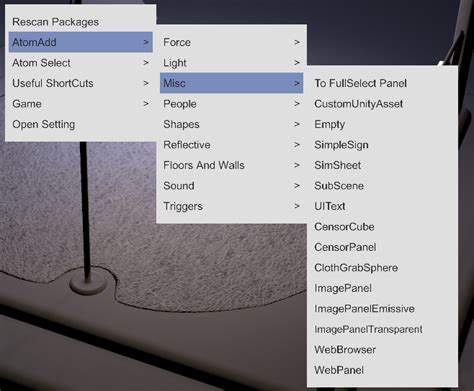The height and width of the screenshot is (391, 474).
Task: Expand the Reflective category
Action: coord(231,145)
